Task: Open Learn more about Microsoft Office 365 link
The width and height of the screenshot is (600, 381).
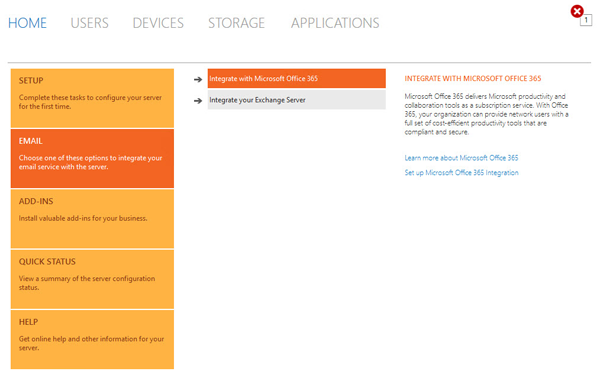Action: (x=461, y=158)
